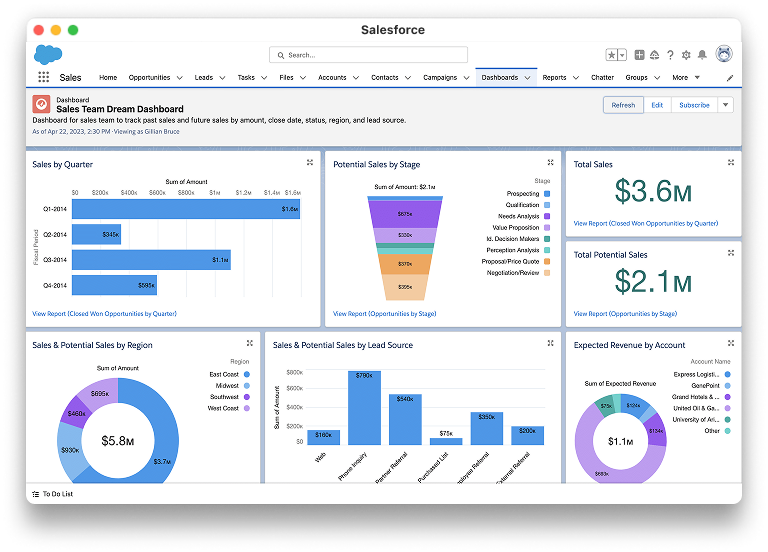Click the Prospecting legend color swatch
Viewport: 768px width, 552px height.
547,193
